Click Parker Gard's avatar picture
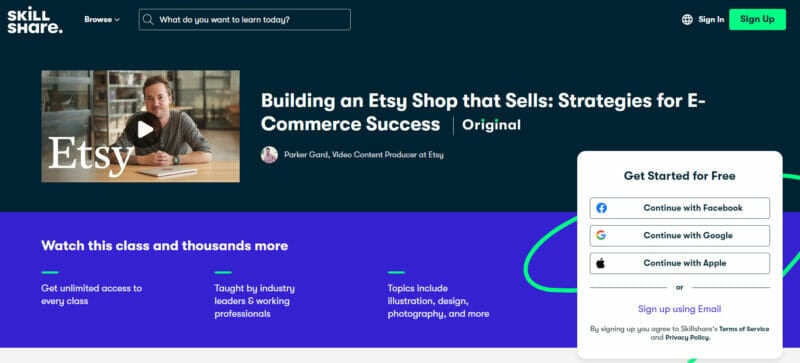 click(x=269, y=154)
